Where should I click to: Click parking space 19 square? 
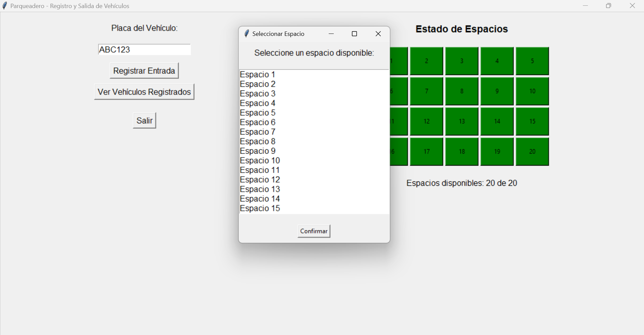tap(497, 152)
